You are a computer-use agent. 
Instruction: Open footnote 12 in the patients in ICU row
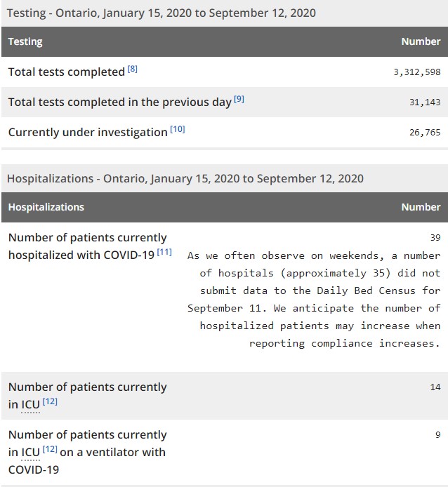point(50,401)
